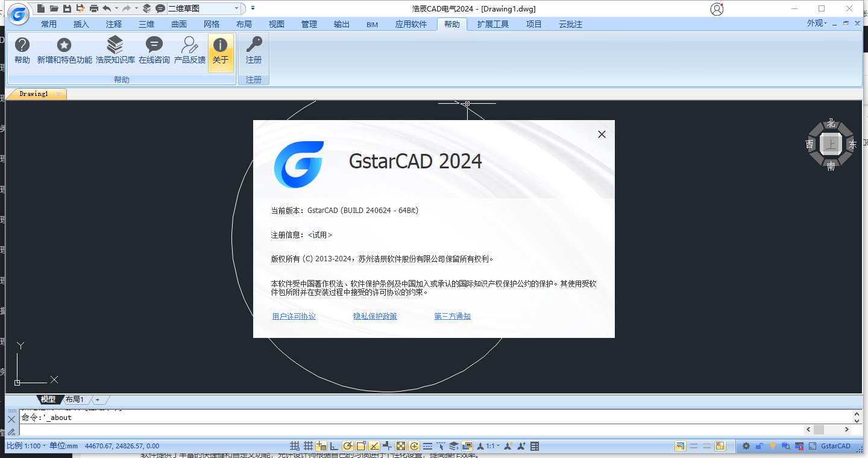Toggle the lock icon in status bar

click(x=759, y=447)
